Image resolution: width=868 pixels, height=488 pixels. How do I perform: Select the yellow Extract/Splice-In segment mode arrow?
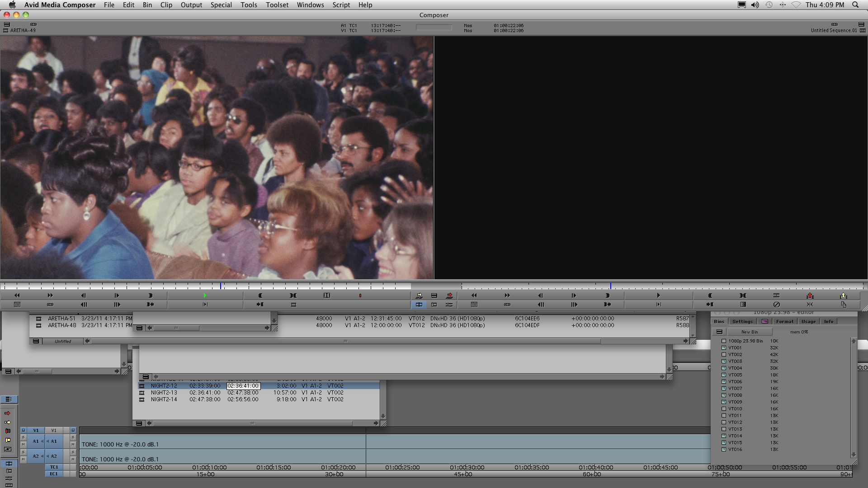click(7, 422)
